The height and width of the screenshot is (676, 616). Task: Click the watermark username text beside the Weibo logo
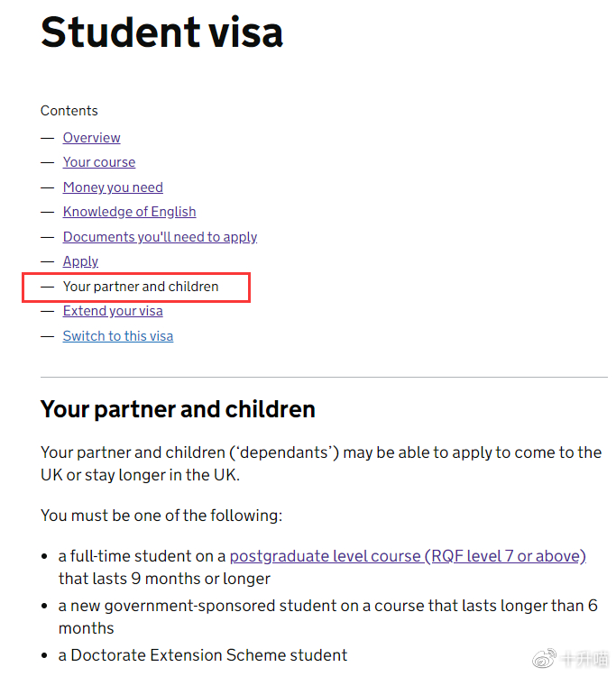[584, 659]
